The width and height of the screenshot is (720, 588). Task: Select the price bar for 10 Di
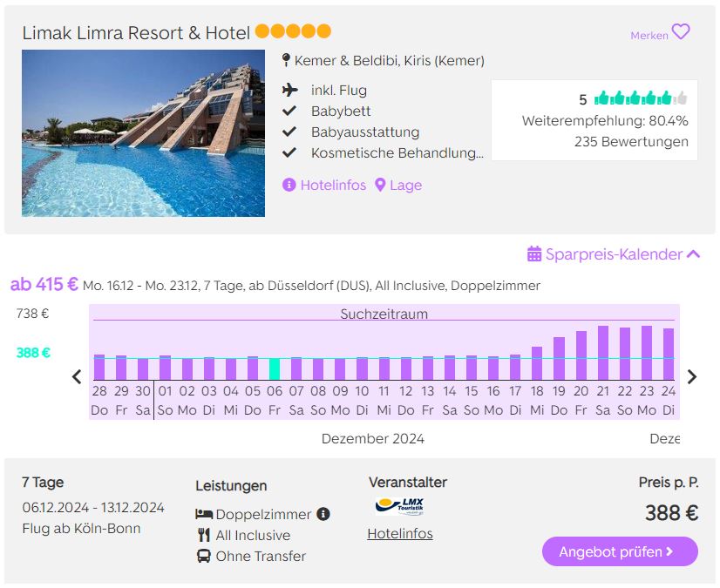point(362,368)
